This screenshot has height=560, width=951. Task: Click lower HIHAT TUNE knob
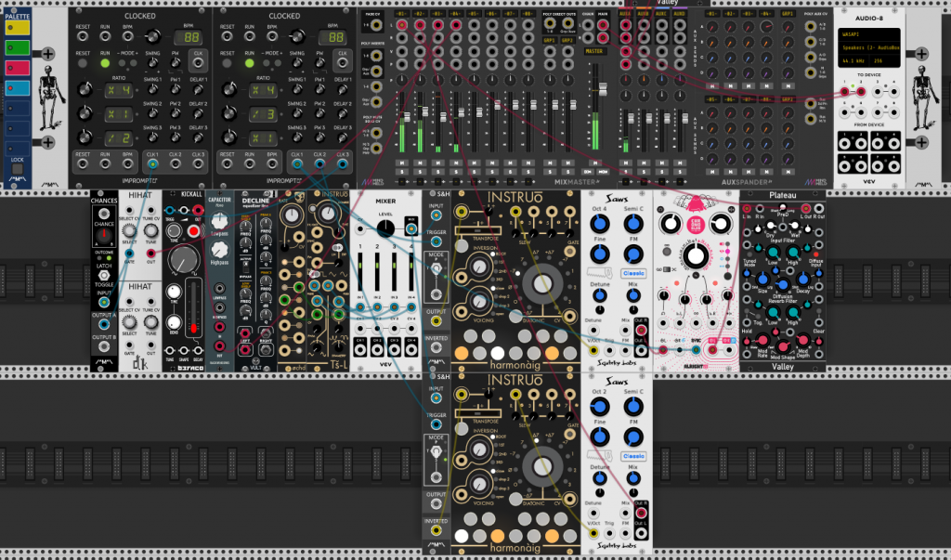(151, 322)
